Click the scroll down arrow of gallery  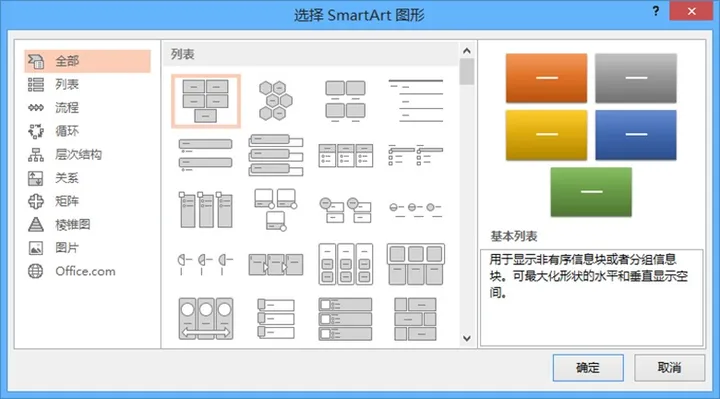pyautogui.click(x=467, y=338)
